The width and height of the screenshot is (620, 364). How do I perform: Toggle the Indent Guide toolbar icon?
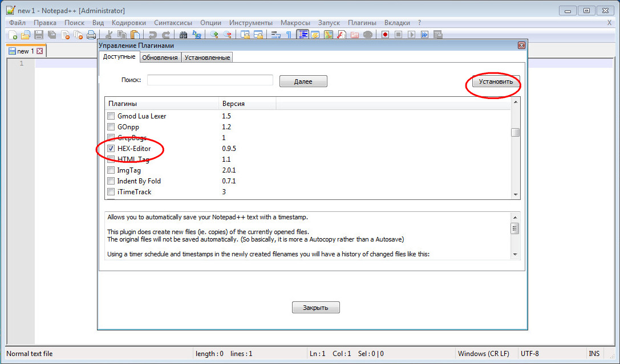coord(303,35)
